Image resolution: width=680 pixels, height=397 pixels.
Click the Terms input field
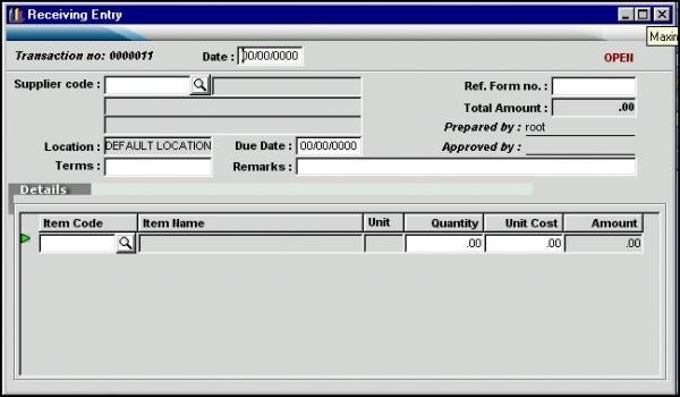pos(158,167)
